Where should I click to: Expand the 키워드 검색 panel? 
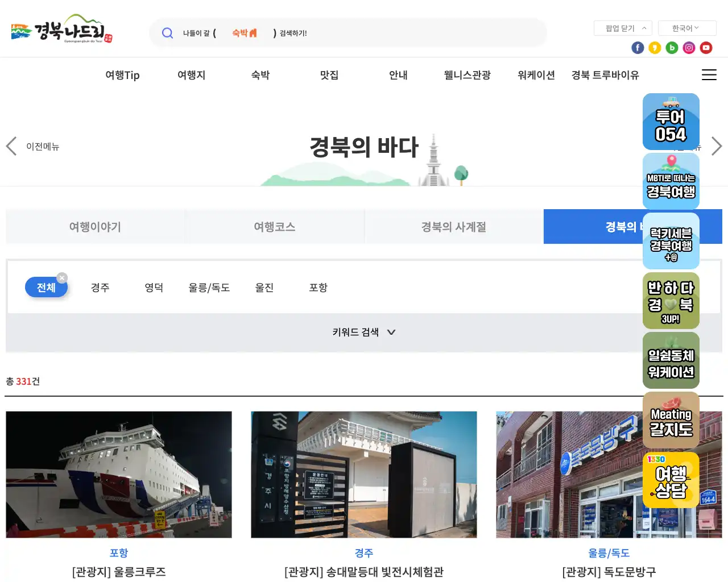[364, 332]
